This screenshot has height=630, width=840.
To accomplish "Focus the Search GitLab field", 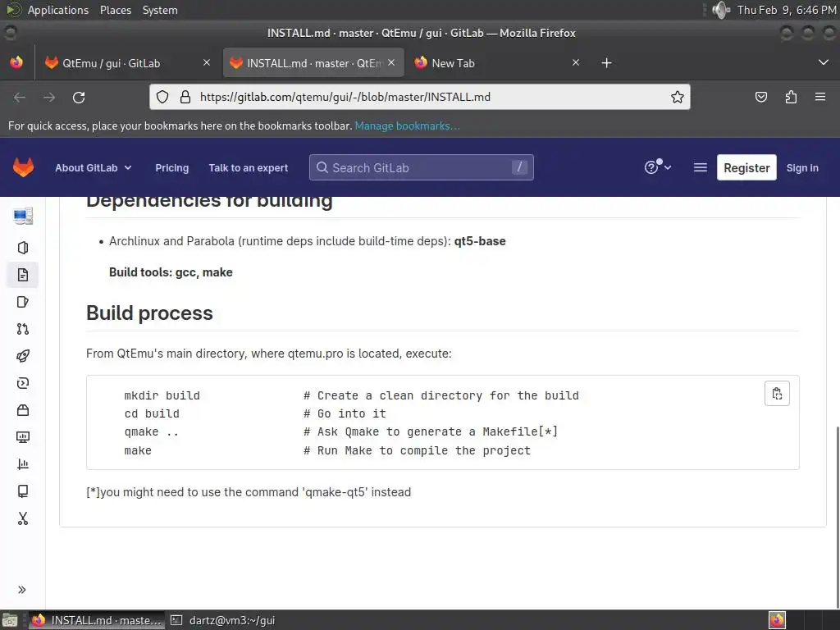I will click(x=421, y=167).
